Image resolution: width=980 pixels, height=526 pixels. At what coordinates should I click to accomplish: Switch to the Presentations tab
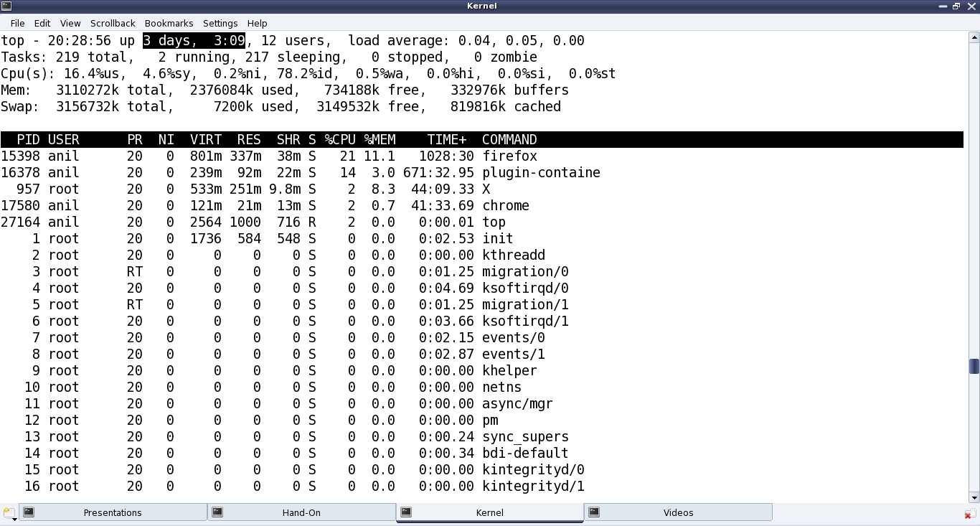tap(113, 512)
